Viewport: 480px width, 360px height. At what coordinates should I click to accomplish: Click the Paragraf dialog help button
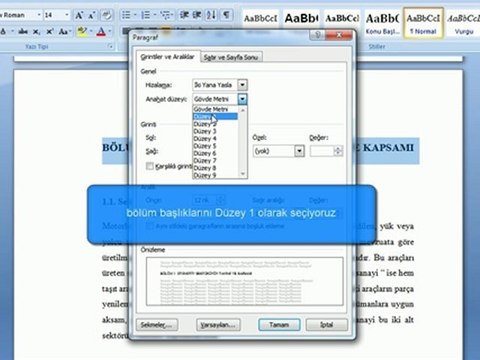317,35
